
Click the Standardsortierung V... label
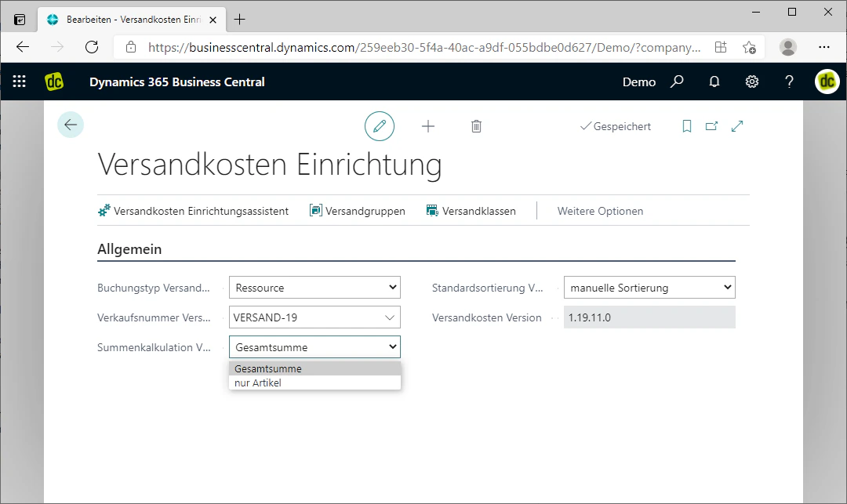tap(488, 288)
